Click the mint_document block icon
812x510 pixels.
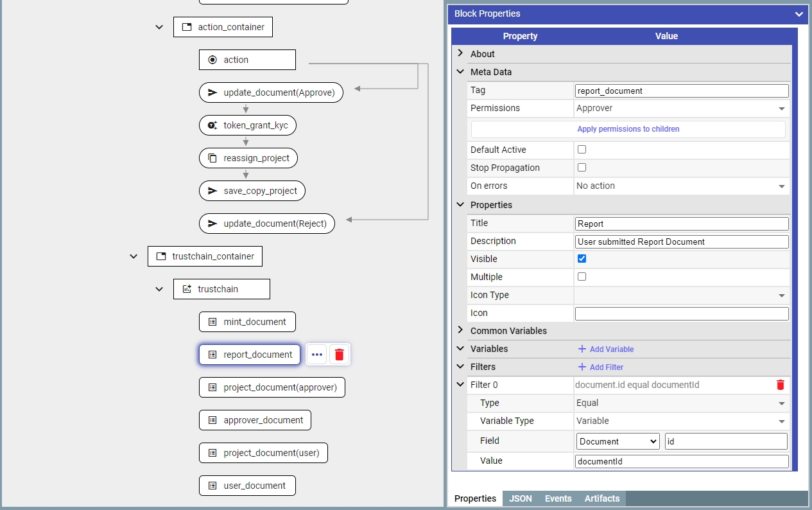[212, 322]
